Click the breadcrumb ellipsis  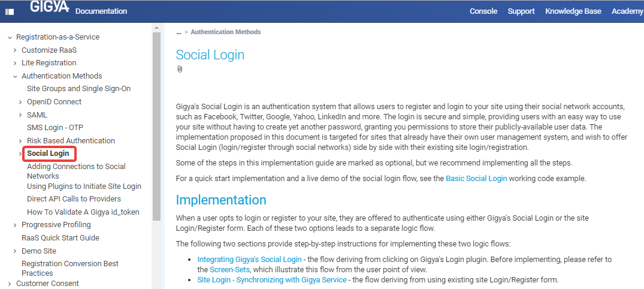[179, 32]
